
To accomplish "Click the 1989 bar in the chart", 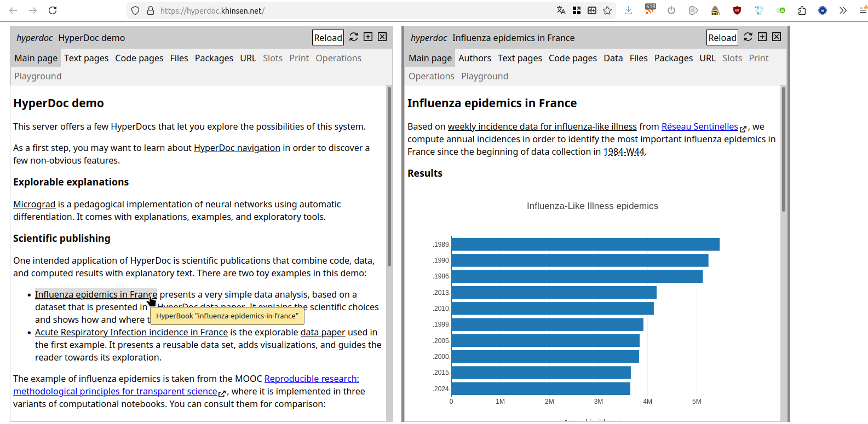I will coord(585,245).
